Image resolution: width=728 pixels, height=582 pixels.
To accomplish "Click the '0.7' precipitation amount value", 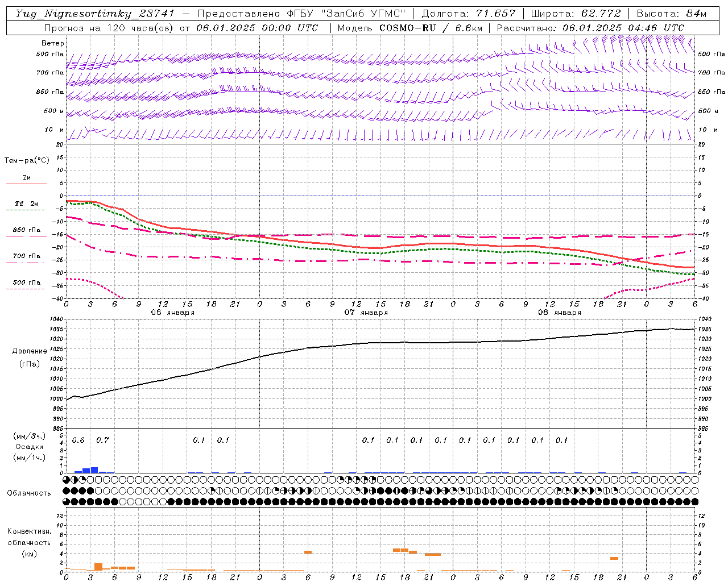I will point(102,440).
